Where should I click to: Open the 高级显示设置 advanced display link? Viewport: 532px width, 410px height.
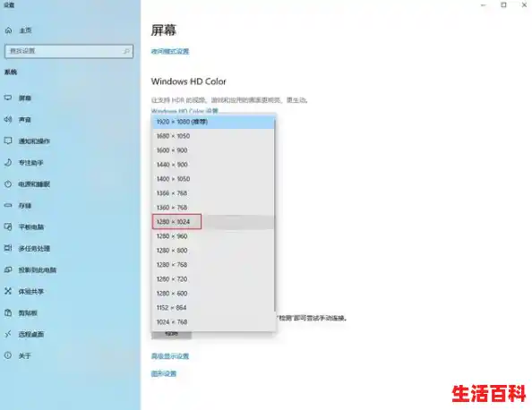[x=170, y=356]
